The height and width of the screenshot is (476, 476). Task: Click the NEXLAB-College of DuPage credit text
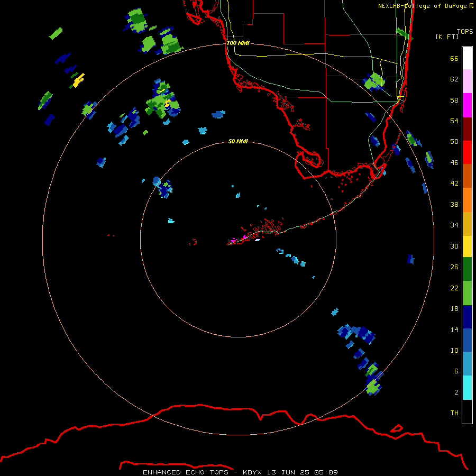[x=425, y=6]
